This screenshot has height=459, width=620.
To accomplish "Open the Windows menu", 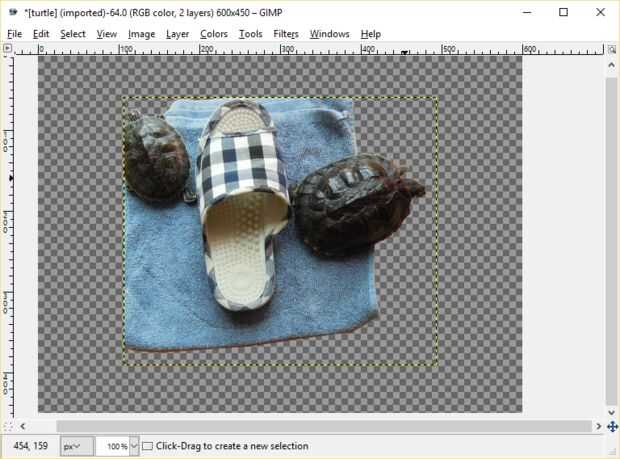I will coord(329,34).
